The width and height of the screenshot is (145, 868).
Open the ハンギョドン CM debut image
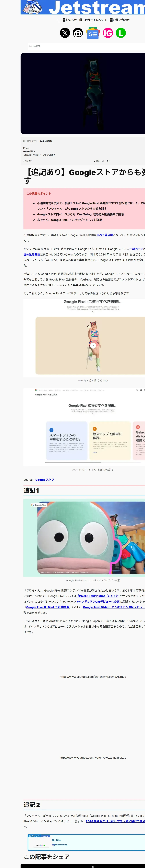tap(84, 538)
